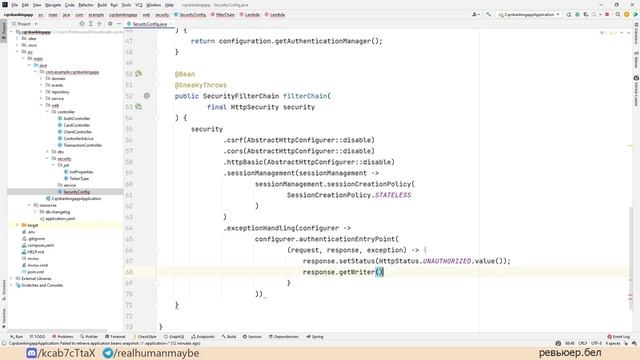Open the Spring tool window
This screenshot has width=640, height=360.
[x=315, y=337]
